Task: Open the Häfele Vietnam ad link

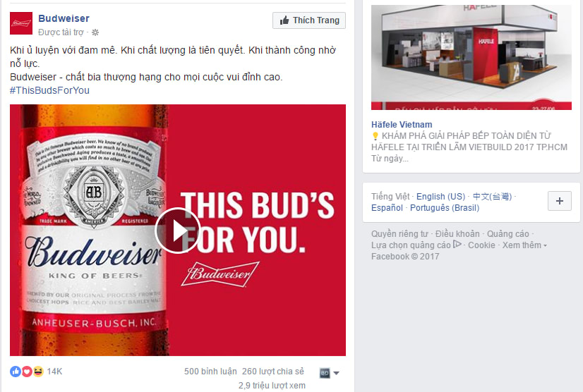Action: [402, 125]
